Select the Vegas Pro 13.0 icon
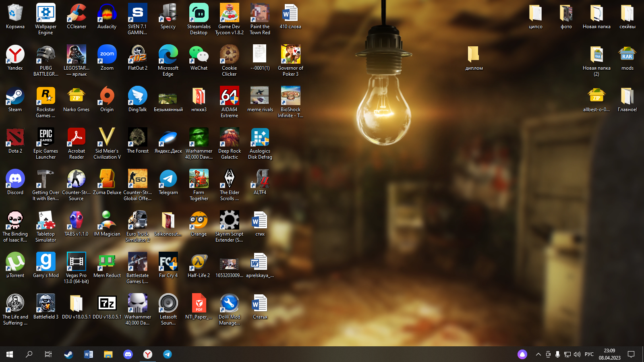Viewport: 644px width, 362px height. (77, 267)
